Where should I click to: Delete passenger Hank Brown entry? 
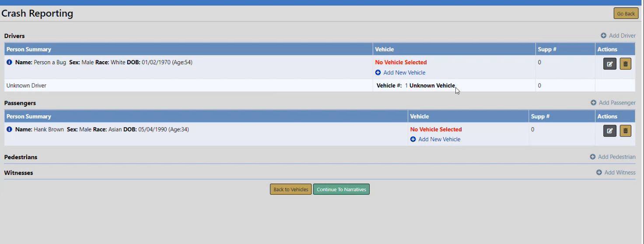[625, 131]
